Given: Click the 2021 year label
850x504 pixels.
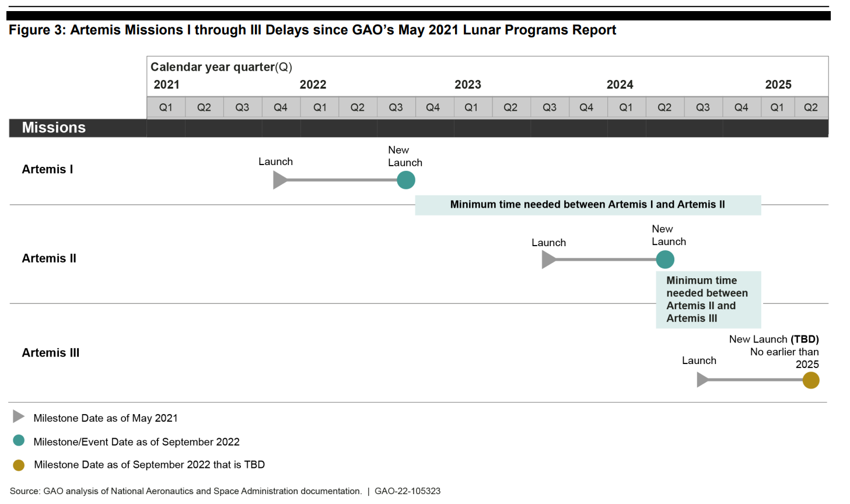Looking at the screenshot, I should [x=166, y=85].
